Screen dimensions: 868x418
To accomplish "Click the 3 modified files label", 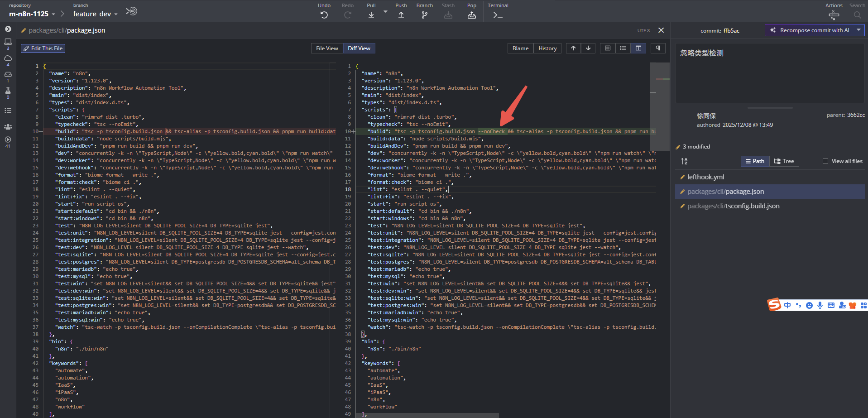I will click(696, 147).
